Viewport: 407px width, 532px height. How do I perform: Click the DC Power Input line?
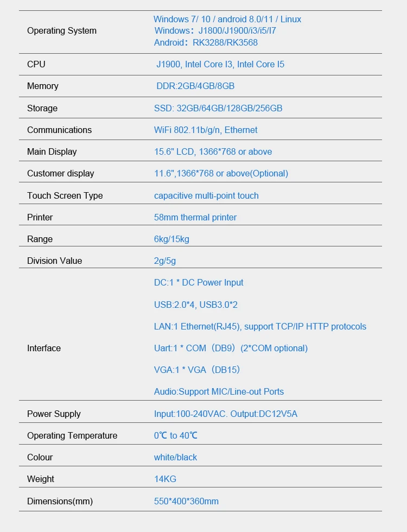(x=199, y=282)
